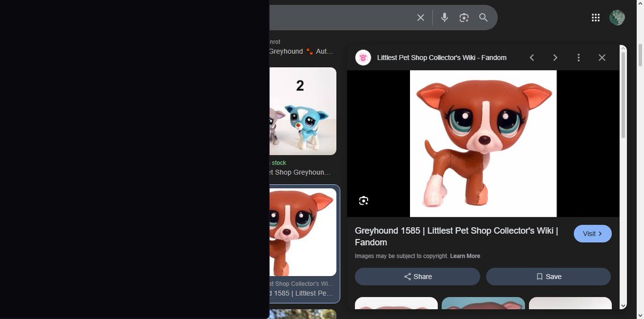Open Google apps grid
Viewport: 644px width, 319px height.
pyautogui.click(x=596, y=18)
